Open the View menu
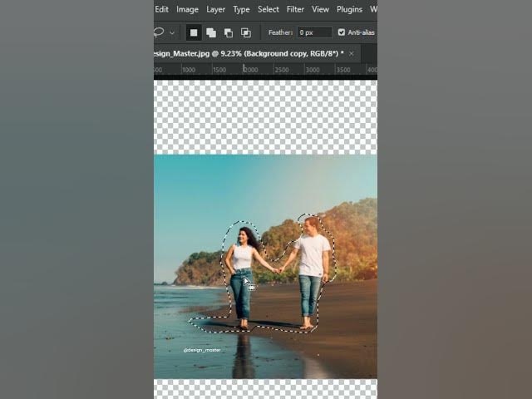The image size is (532, 399). tap(320, 9)
